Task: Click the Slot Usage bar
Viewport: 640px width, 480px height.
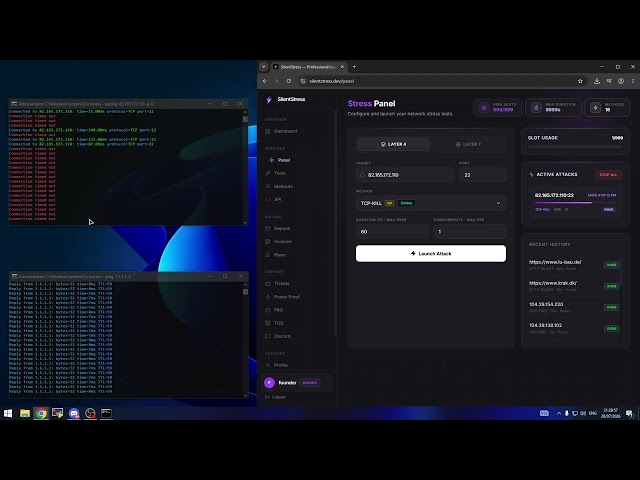Action: click(575, 147)
